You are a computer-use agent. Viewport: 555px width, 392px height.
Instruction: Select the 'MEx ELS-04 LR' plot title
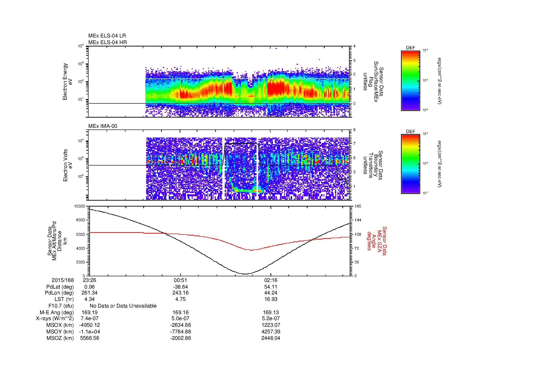click(x=107, y=36)
